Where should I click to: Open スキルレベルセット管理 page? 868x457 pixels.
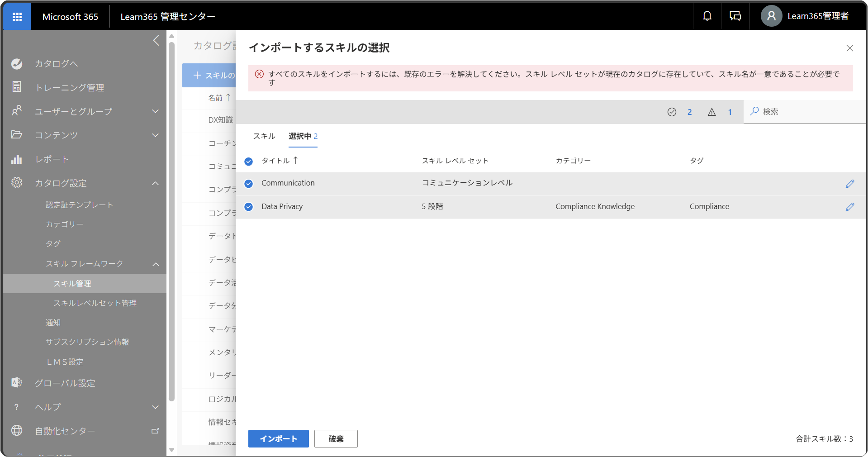(x=95, y=303)
